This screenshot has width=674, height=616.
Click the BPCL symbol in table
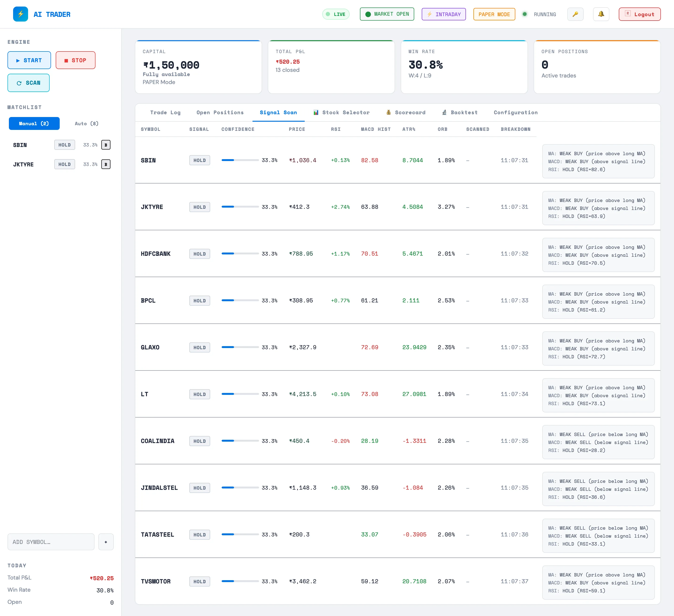tap(148, 300)
